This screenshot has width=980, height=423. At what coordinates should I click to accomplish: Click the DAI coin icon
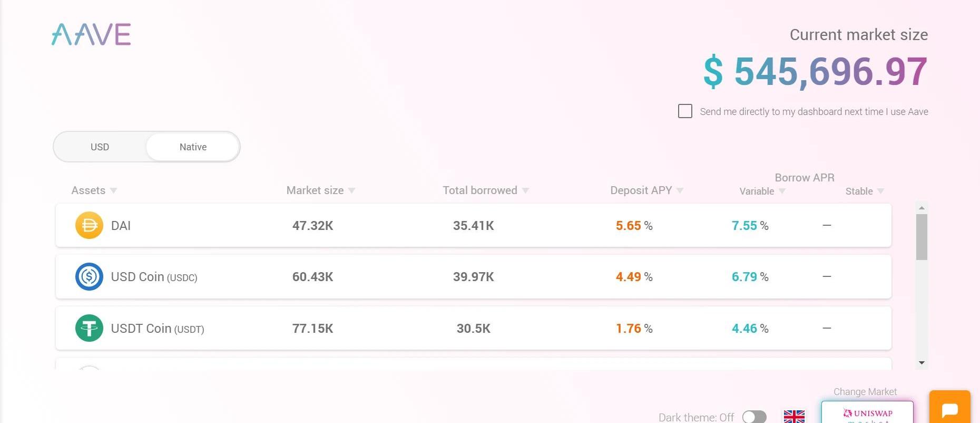coord(89,225)
